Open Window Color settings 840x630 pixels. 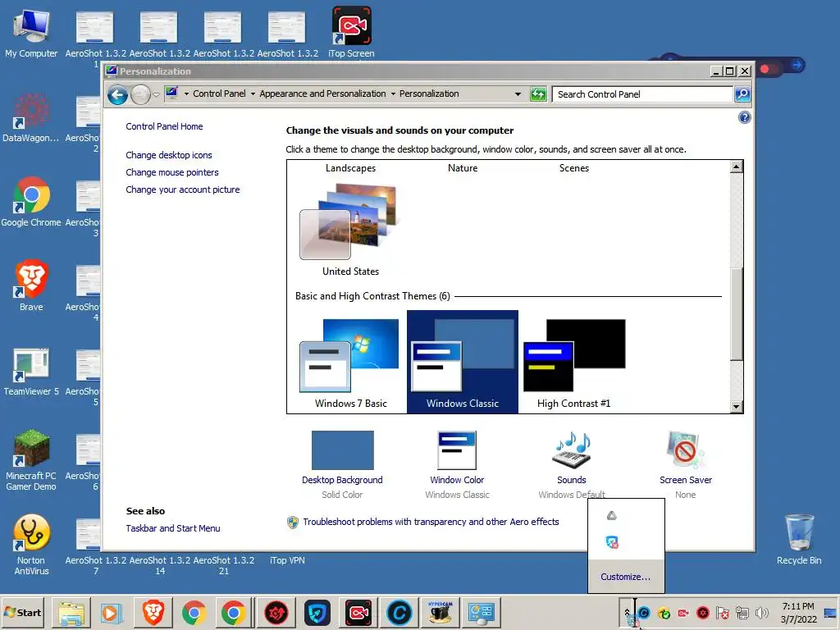click(x=457, y=464)
